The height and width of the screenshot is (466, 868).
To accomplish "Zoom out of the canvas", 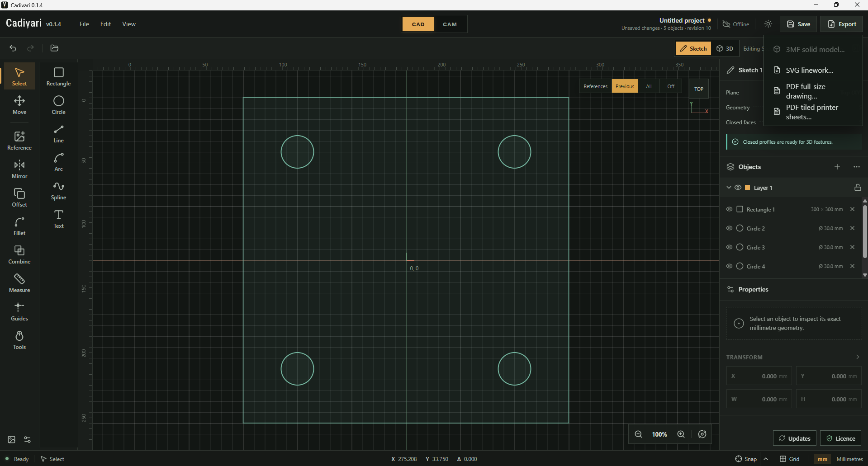I will tap(638, 434).
